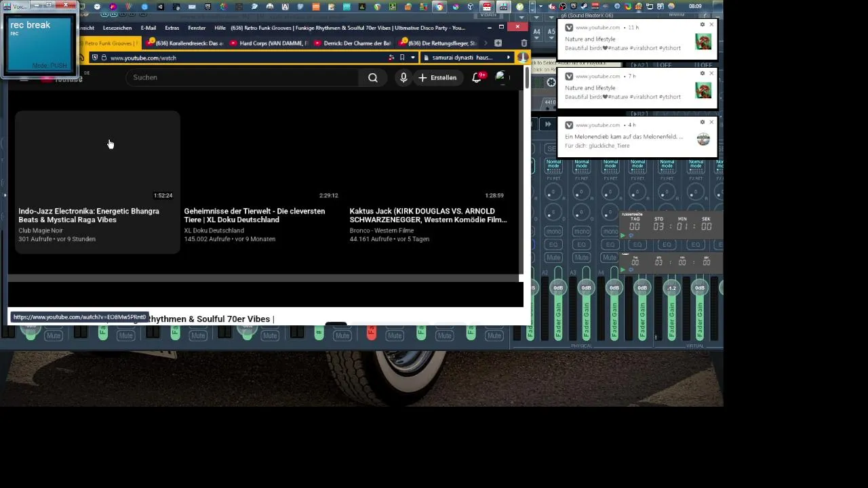Open the Fenster menu
This screenshot has height=488, width=868.
[x=197, y=28]
